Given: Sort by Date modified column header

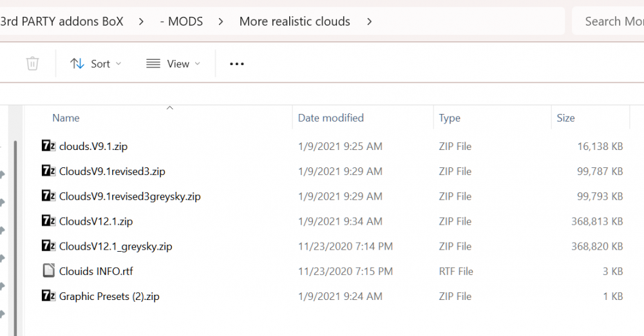Looking at the screenshot, I should [x=330, y=118].
